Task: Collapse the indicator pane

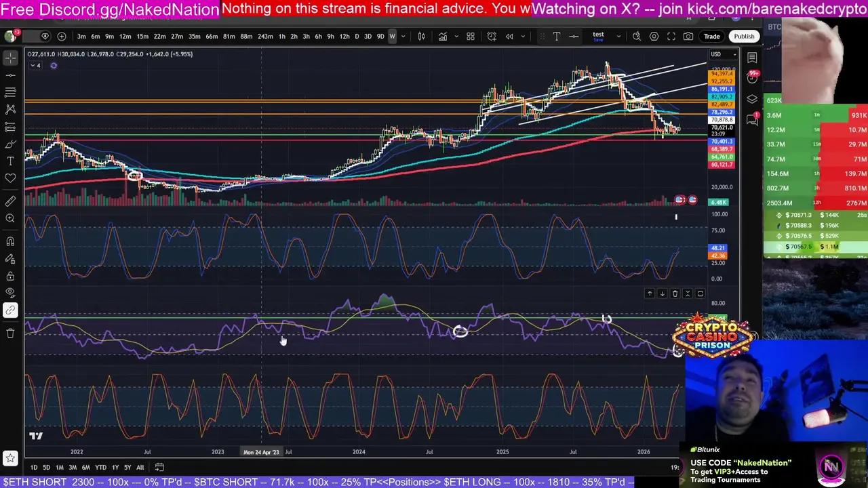Action: (688, 293)
